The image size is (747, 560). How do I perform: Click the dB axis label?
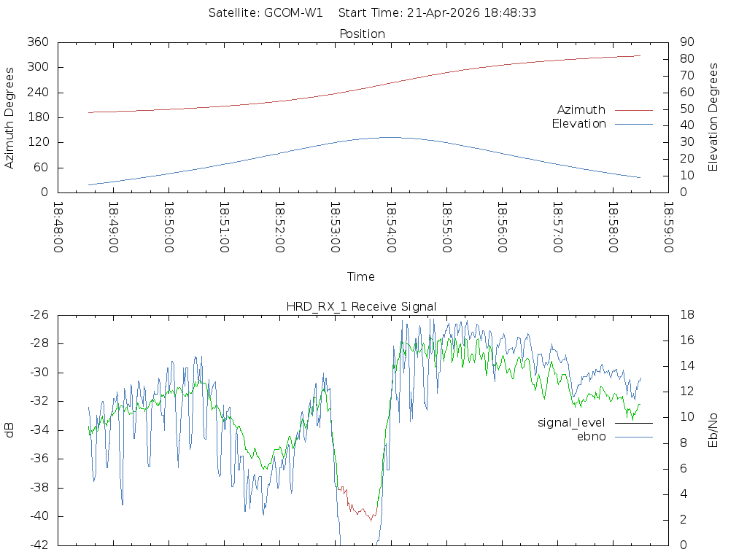[x=10, y=430]
